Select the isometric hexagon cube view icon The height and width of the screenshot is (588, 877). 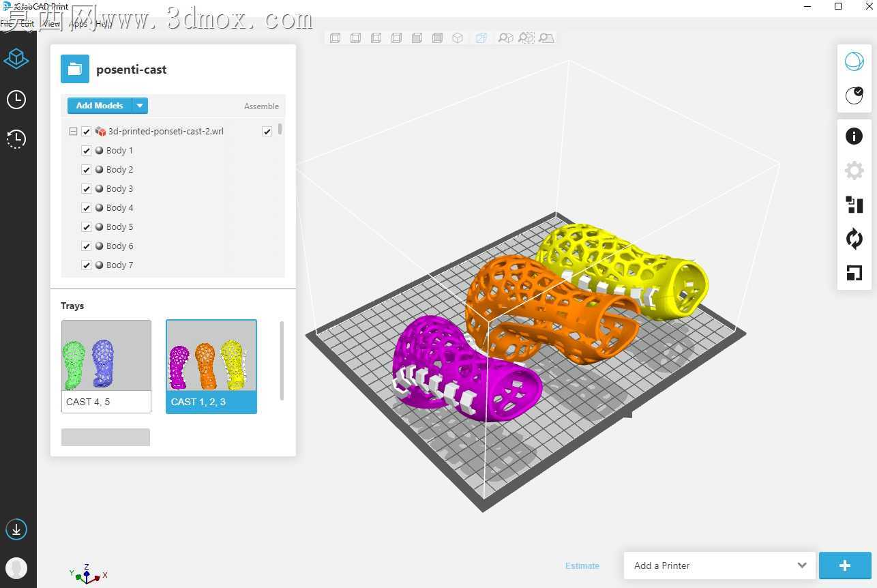click(458, 38)
